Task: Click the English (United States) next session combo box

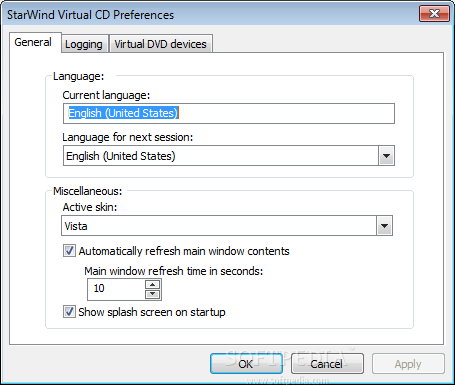Action: pyautogui.click(x=229, y=156)
